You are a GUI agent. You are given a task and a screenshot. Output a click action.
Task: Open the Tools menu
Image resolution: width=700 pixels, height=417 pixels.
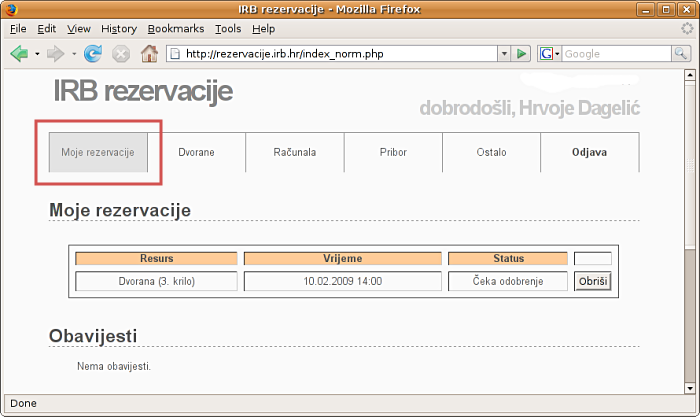click(x=228, y=29)
